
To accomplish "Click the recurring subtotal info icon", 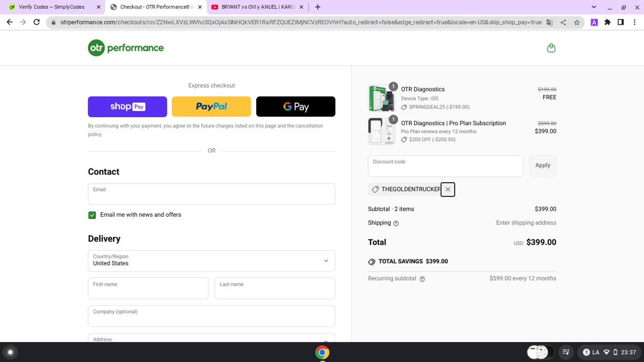I will (422, 279).
